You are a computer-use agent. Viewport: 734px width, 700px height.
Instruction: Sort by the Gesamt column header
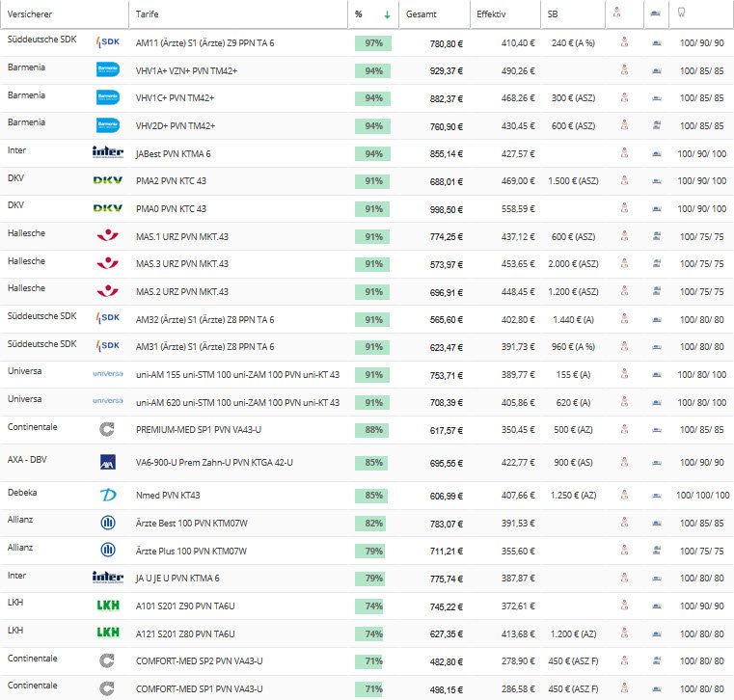coord(421,14)
